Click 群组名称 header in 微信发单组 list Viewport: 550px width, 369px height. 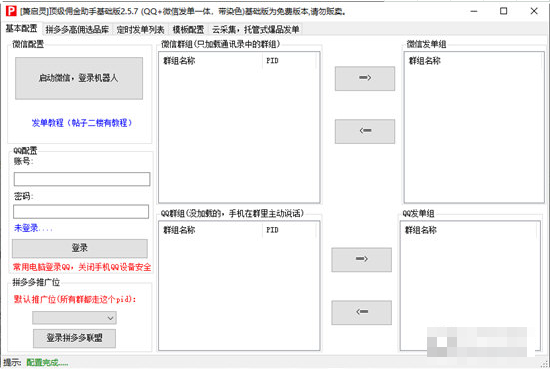(x=474, y=61)
